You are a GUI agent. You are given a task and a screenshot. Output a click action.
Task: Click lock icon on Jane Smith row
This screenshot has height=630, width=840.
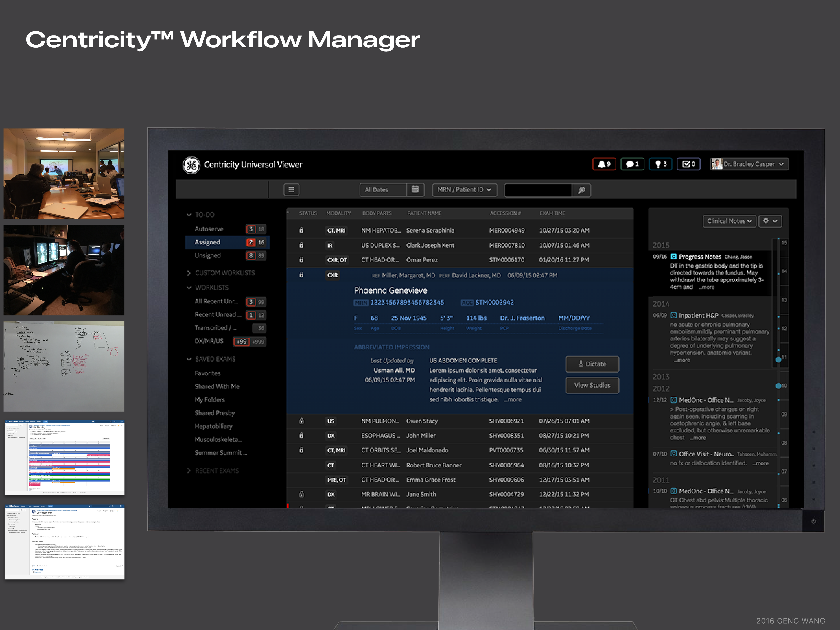pyautogui.click(x=302, y=494)
